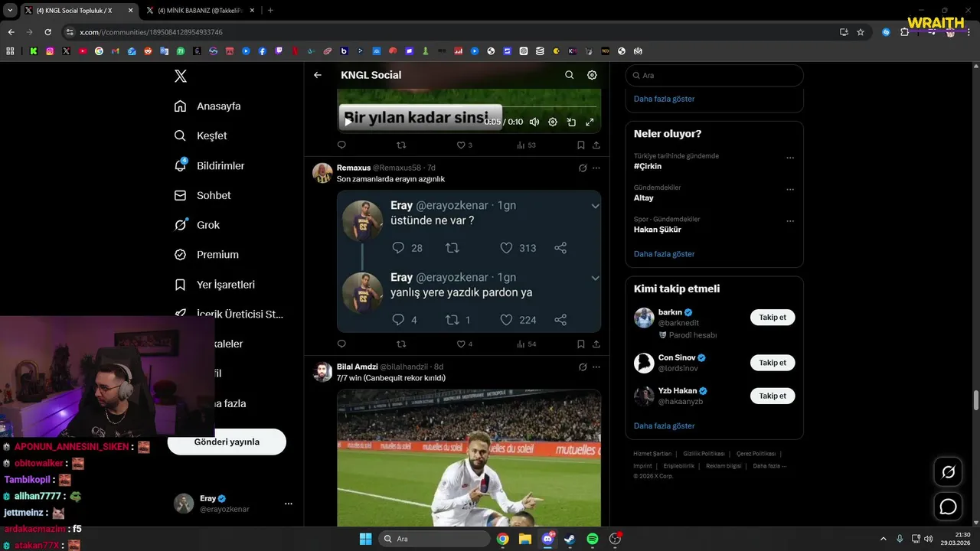
Task: Open a new browser tab
Action: 270,11
